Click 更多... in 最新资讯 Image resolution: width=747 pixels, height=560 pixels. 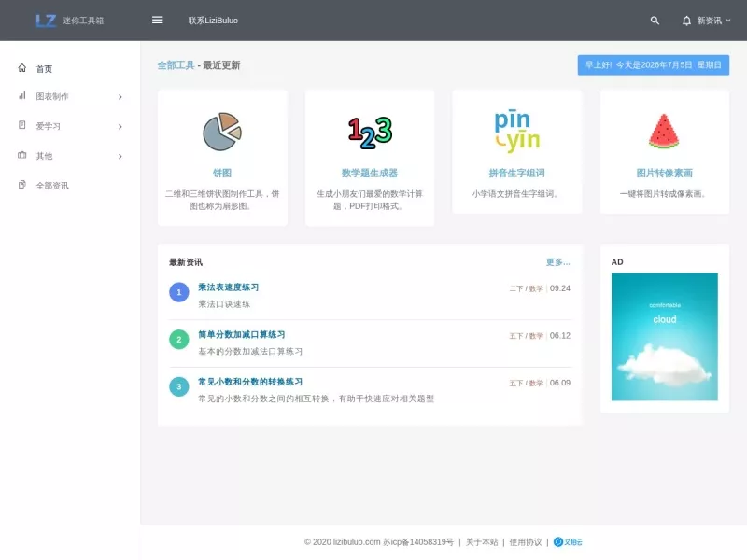pos(557,262)
